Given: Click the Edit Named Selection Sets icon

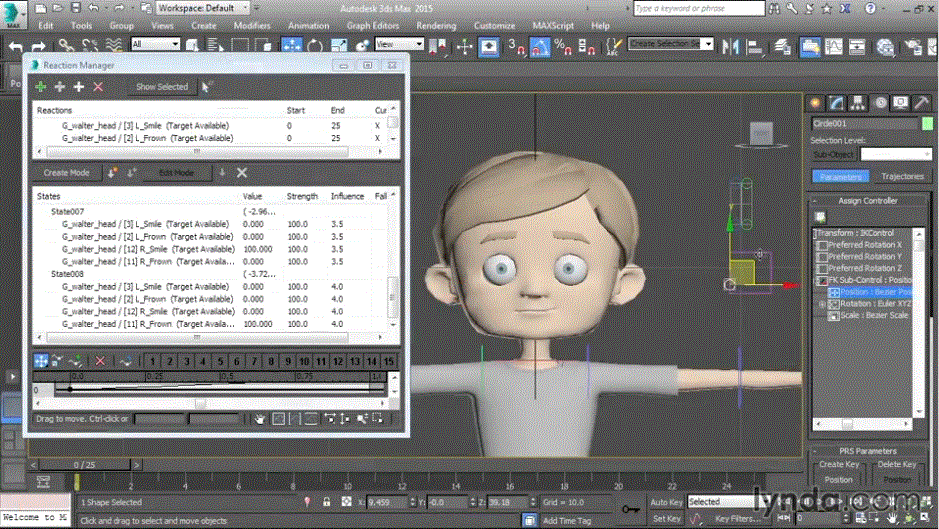Looking at the screenshot, I should click(613, 46).
